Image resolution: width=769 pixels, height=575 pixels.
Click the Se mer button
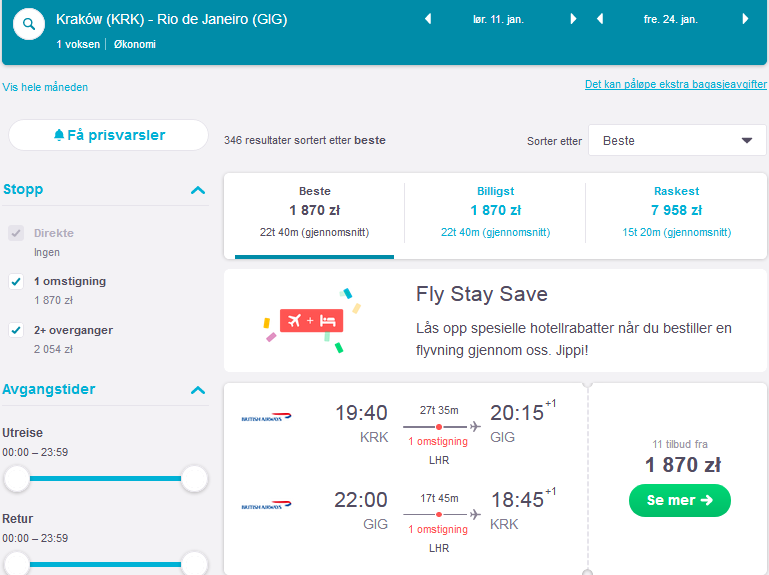coord(680,500)
